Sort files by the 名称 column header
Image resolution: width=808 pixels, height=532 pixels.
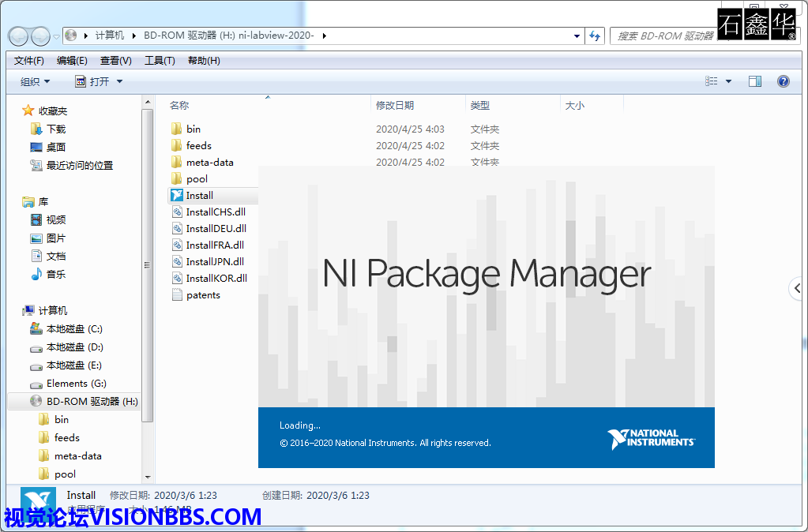tap(179, 105)
